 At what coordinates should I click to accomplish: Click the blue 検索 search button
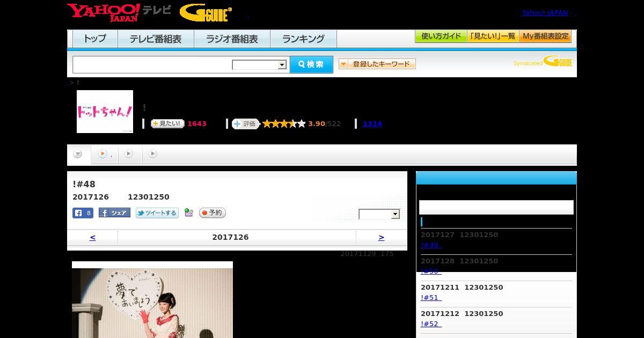311,64
